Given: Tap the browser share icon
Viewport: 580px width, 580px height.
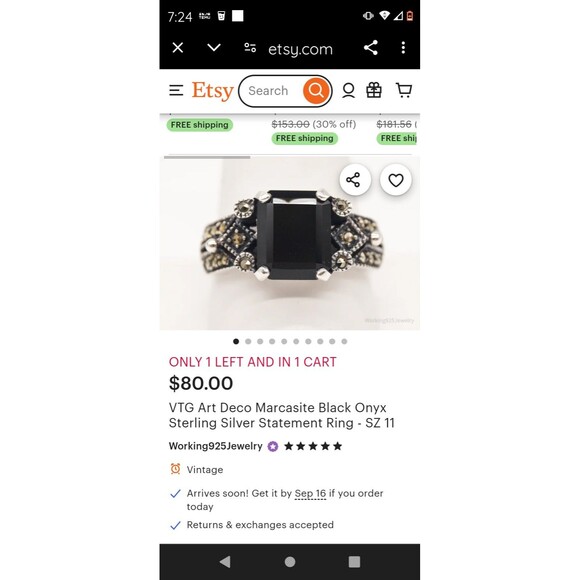Looking at the screenshot, I should pos(371,48).
